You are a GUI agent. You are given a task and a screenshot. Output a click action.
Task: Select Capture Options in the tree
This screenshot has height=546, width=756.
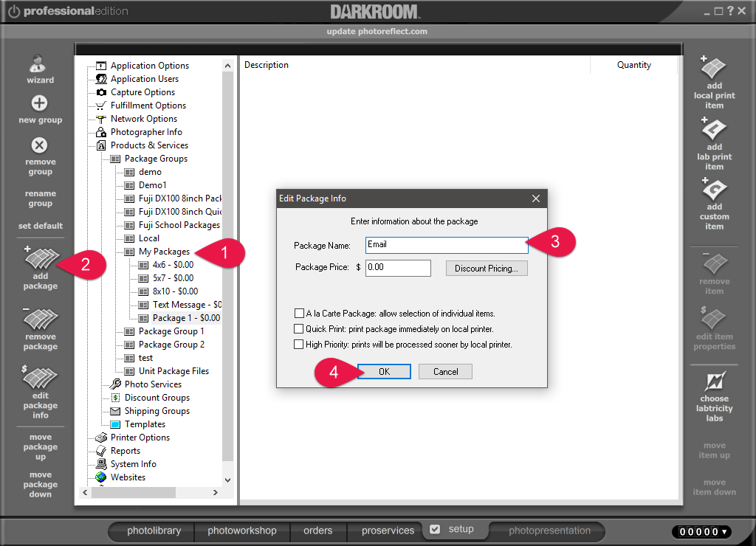[x=142, y=92]
